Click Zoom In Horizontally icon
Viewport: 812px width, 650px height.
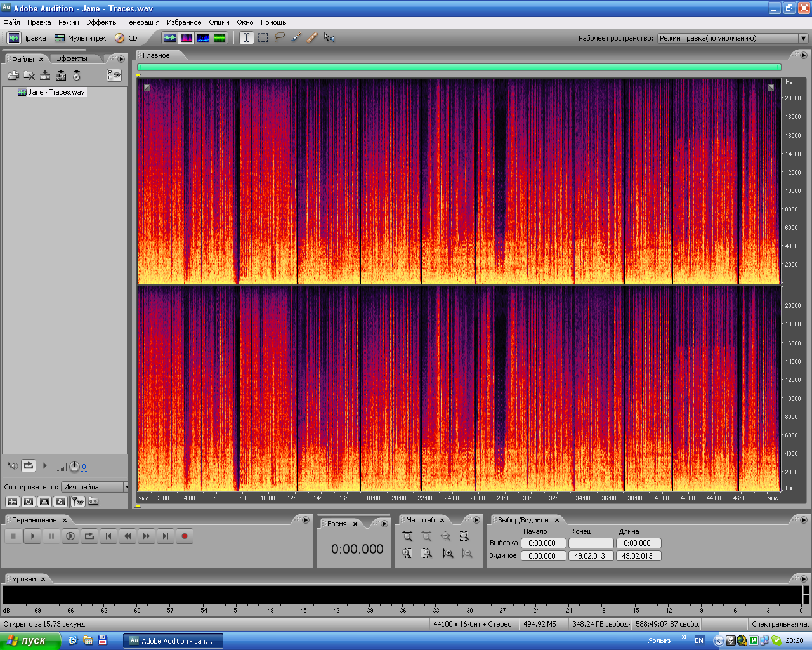click(x=407, y=536)
